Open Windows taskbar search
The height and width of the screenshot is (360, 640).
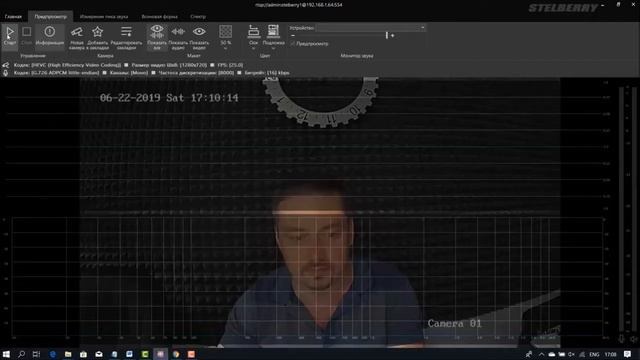21,354
